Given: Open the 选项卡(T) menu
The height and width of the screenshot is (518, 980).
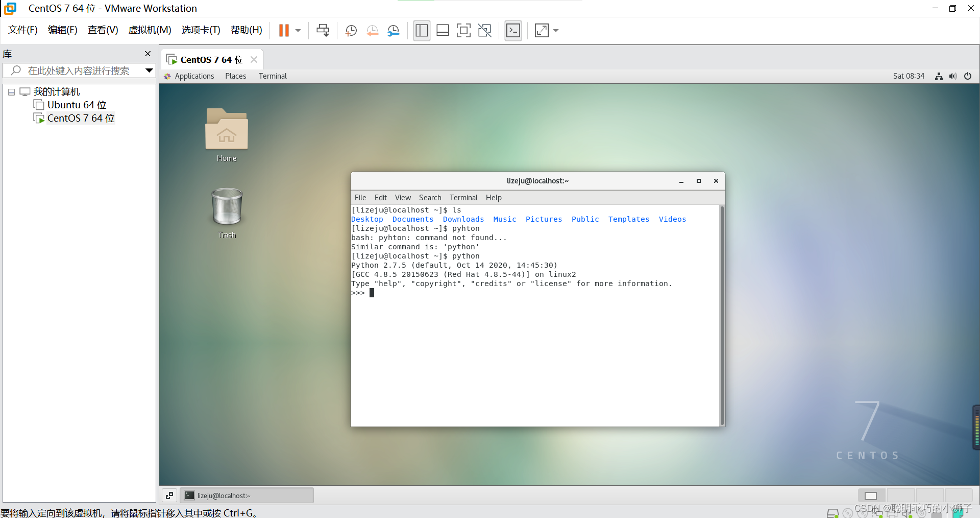Looking at the screenshot, I should click(x=201, y=30).
